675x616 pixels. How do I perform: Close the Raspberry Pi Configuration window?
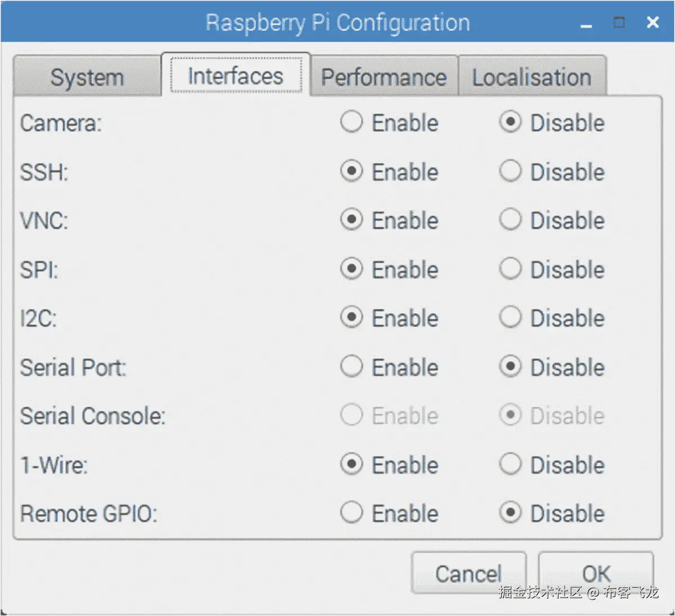click(x=652, y=23)
